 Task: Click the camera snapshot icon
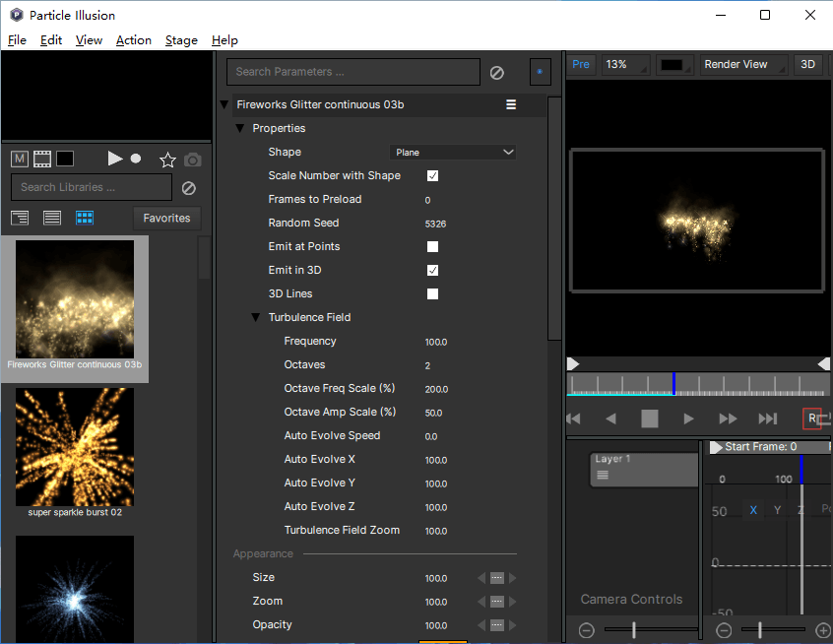tap(193, 160)
